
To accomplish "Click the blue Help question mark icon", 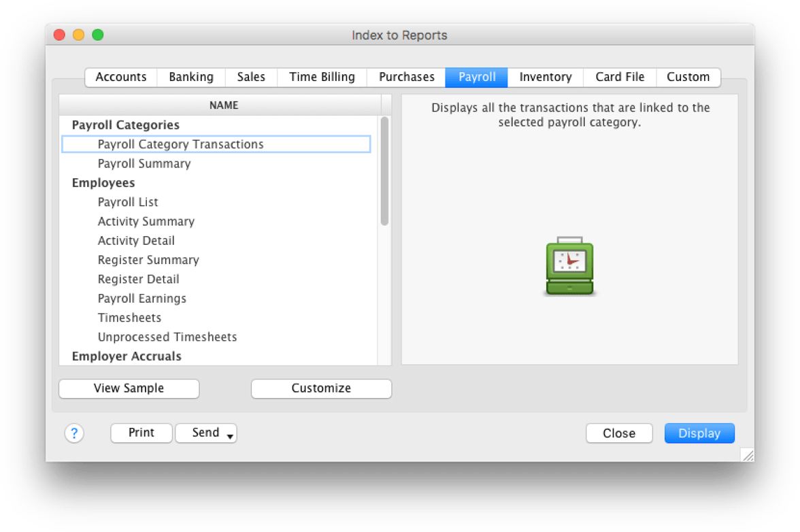I will (x=74, y=433).
